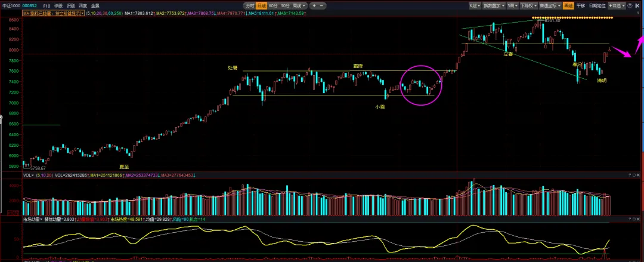Viewport: 644px width, 262px height.
Task: Switch to the 30分 period
Action: [x=285, y=6]
